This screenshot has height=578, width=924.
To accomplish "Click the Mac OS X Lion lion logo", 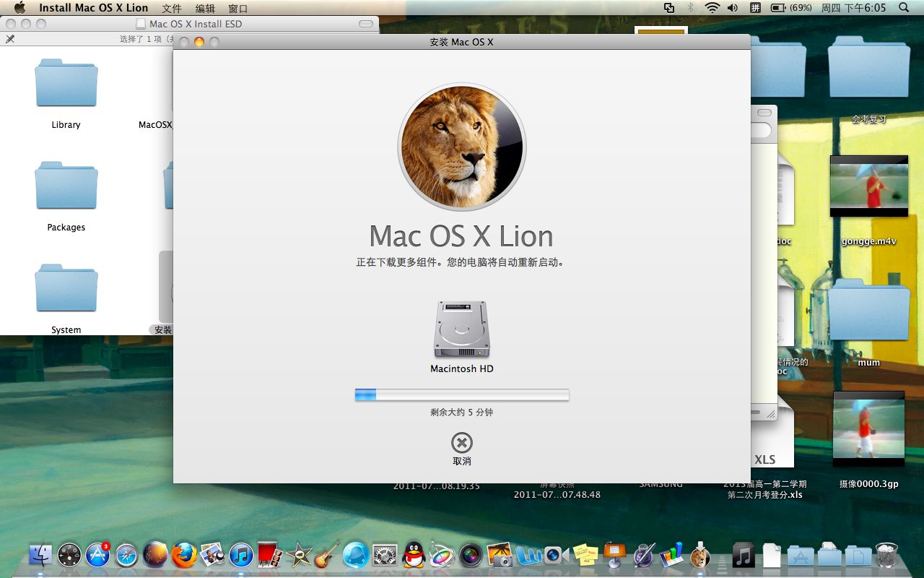I will tap(462, 147).
